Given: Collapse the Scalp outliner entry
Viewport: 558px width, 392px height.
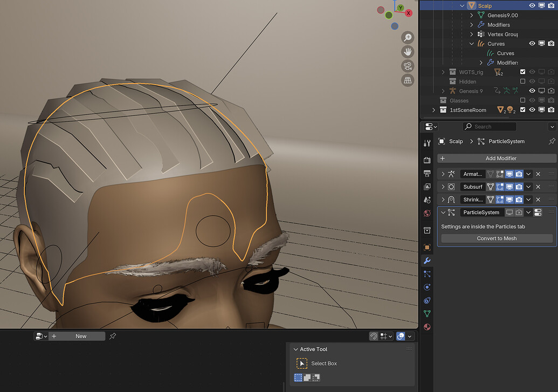Looking at the screenshot, I should point(462,6).
